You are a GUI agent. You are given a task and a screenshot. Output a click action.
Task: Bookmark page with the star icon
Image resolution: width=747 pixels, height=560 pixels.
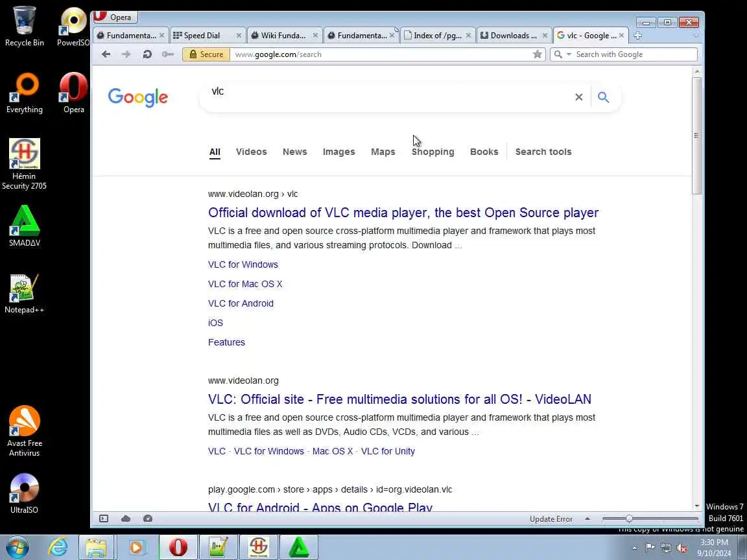coord(538,54)
